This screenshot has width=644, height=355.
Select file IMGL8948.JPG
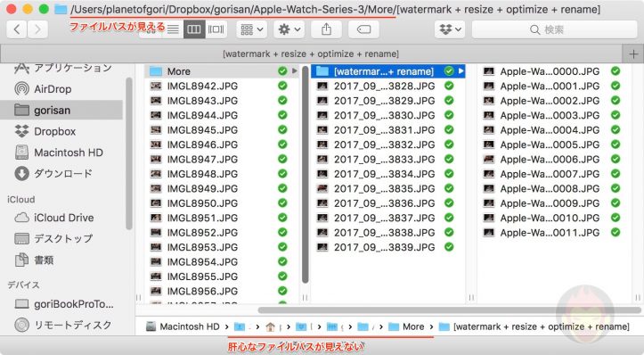tap(222, 174)
